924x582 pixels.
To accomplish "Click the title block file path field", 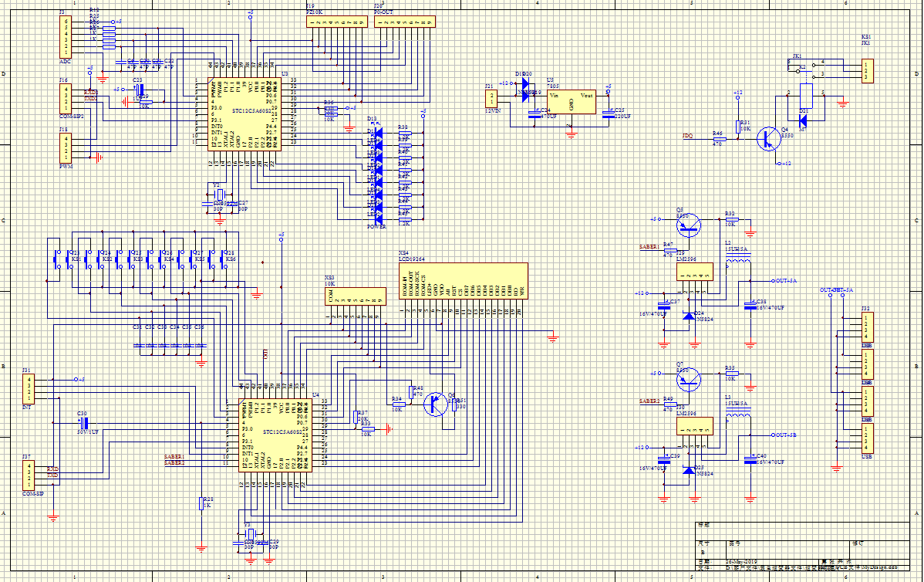I will click(810, 567).
